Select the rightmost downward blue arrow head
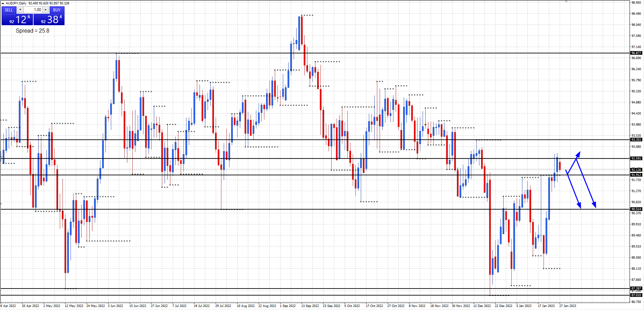Image resolution: width=644 pixels, height=310 pixels. pyautogui.click(x=594, y=205)
